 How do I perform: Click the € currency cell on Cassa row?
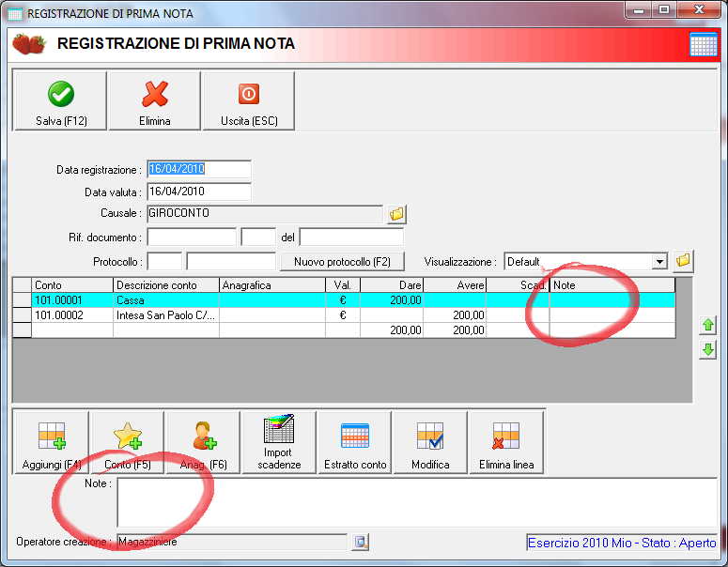tap(343, 300)
